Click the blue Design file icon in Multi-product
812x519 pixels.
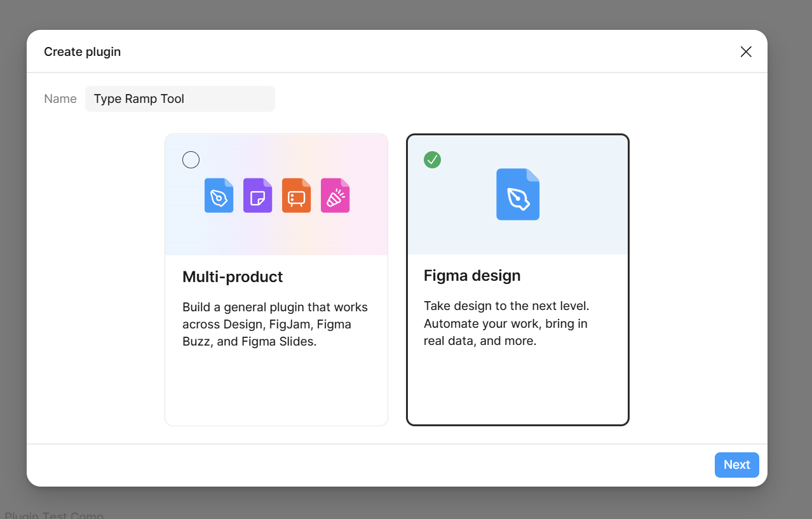click(219, 195)
